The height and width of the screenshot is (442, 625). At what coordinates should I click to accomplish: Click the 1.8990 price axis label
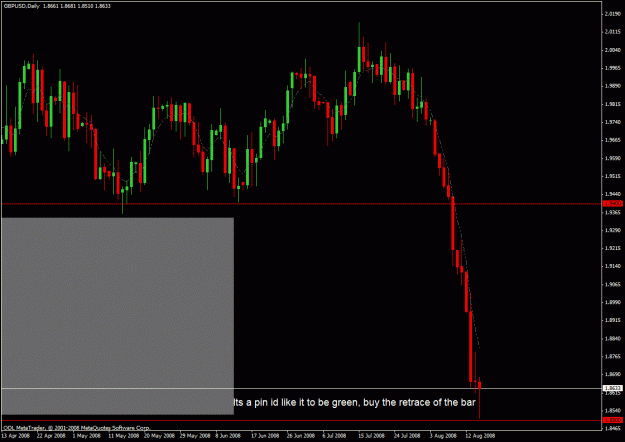(611, 303)
